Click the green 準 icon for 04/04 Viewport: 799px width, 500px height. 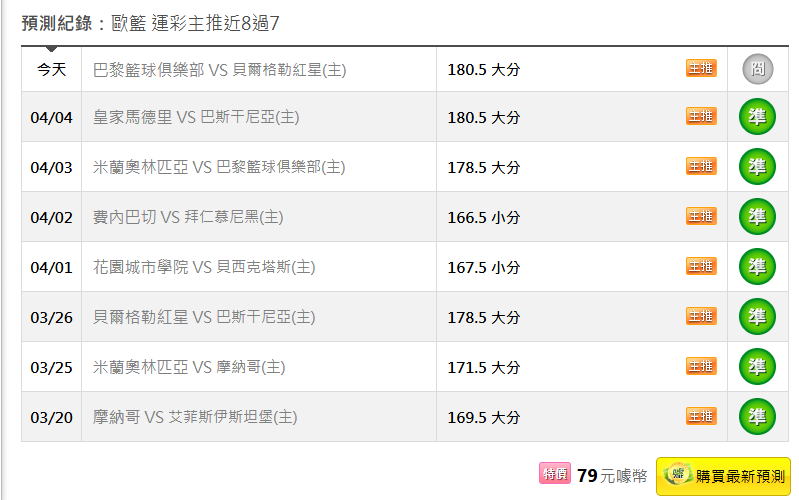[x=757, y=117]
